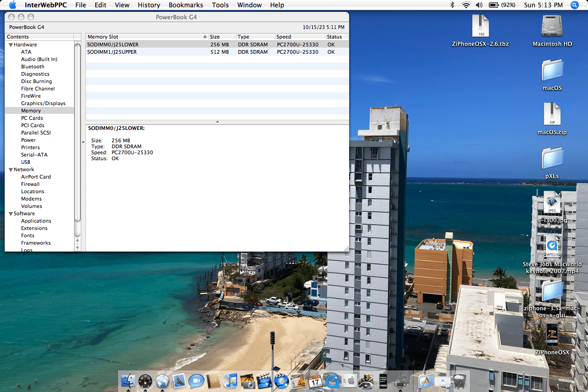Image resolution: width=588 pixels, height=392 pixels.
Task: Open the Tools menu
Action: [x=220, y=5]
